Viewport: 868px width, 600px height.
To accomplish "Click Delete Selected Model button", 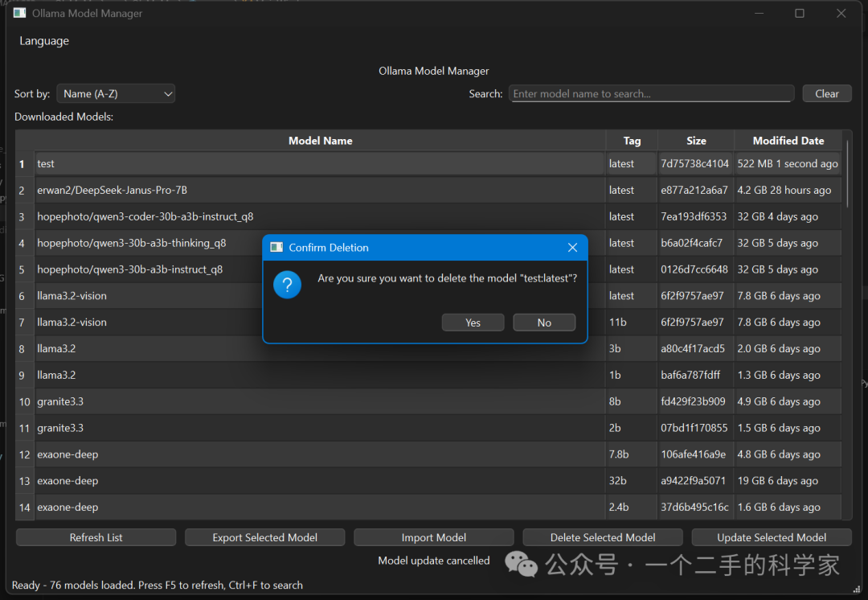I will 602,537.
